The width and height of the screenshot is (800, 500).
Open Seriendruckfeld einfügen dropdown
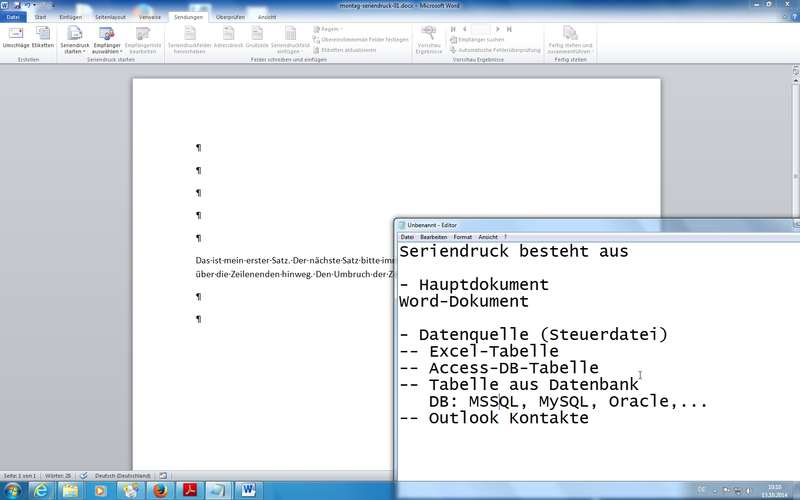coord(290,41)
